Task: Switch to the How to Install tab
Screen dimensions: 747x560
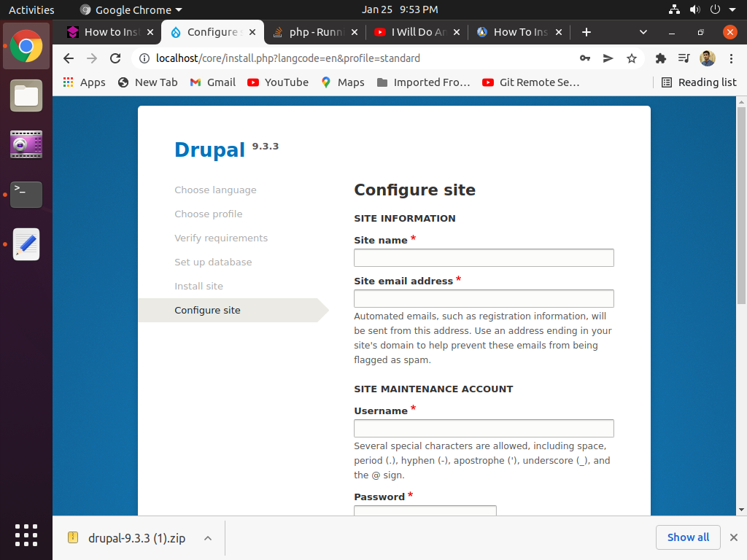Action: (x=111, y=32)
